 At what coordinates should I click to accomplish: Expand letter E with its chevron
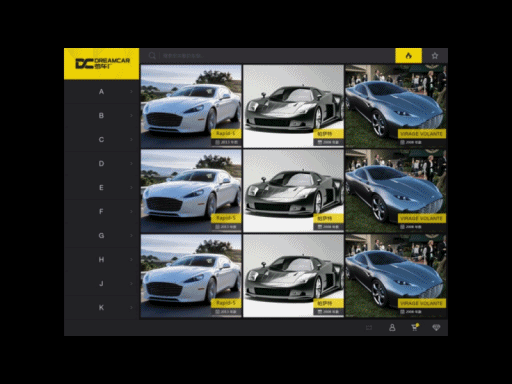tap(131, 188)
